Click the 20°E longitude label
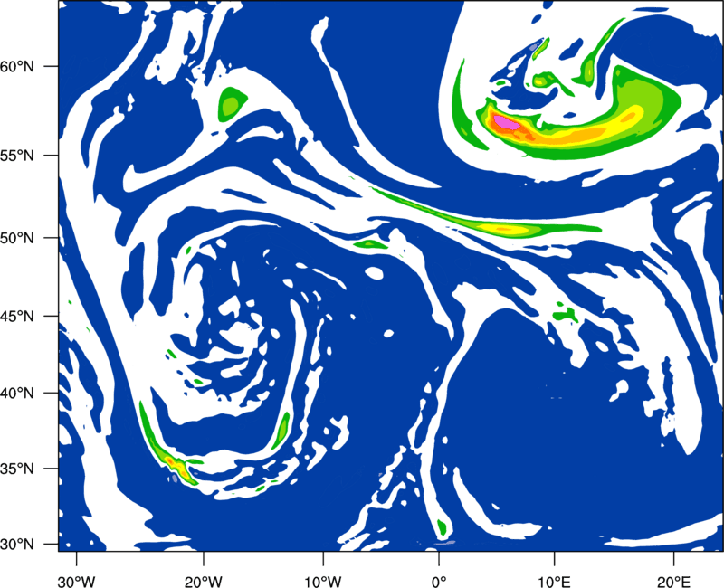 (673, 582)
